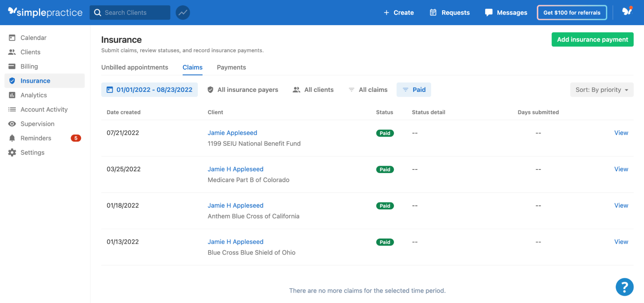This screenshot has width=644, height=303.
Task: Click the Settings gear icon
Action: [x=12, y=152]
